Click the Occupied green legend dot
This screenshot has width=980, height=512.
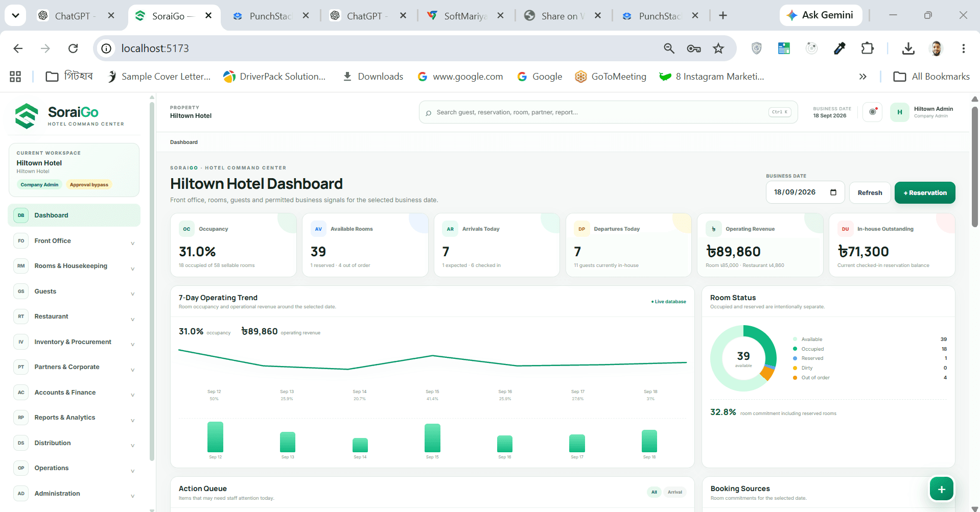point(795,349)
